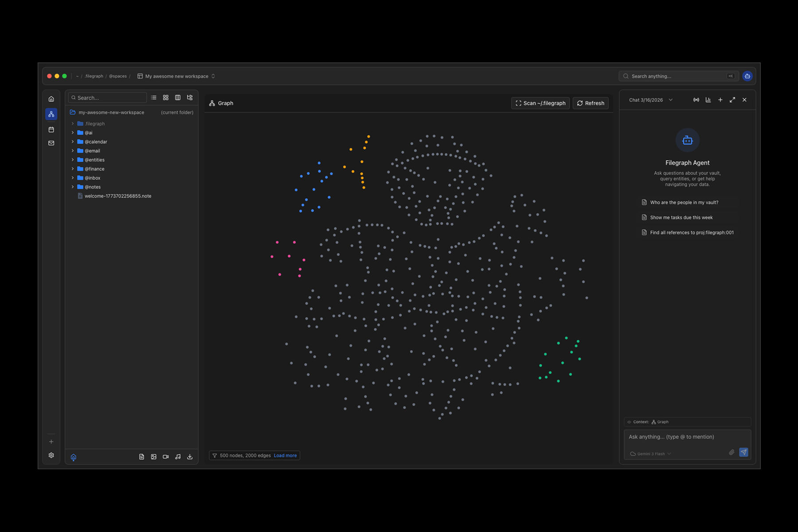Expand the @calendar folder
Screen dimensions: 798x532
click(x=73, y=142)
